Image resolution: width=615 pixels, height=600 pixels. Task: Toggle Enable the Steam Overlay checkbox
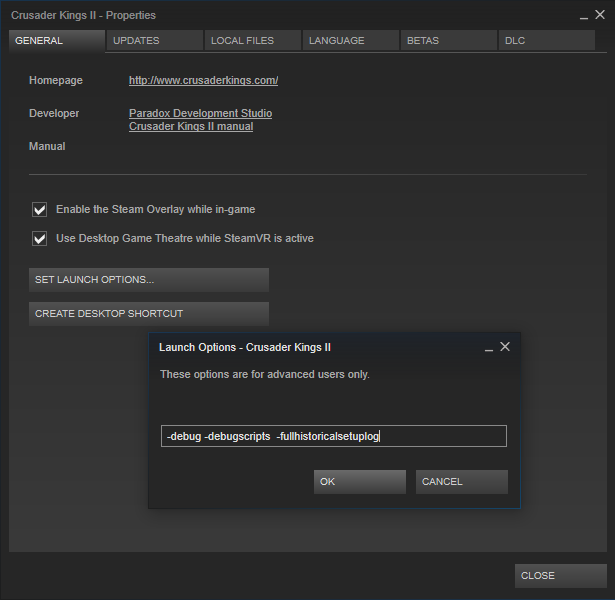click(x=40, y=209)
